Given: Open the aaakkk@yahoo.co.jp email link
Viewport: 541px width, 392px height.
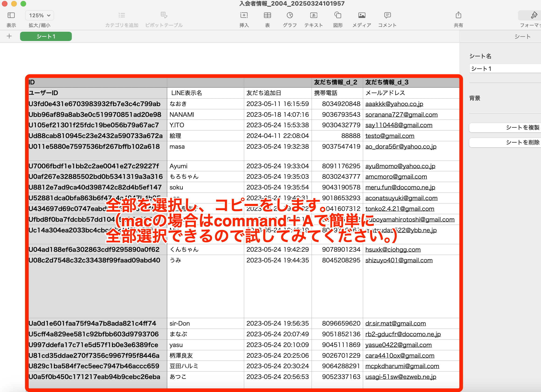Looking at the screenshot, I should (394, 104).
